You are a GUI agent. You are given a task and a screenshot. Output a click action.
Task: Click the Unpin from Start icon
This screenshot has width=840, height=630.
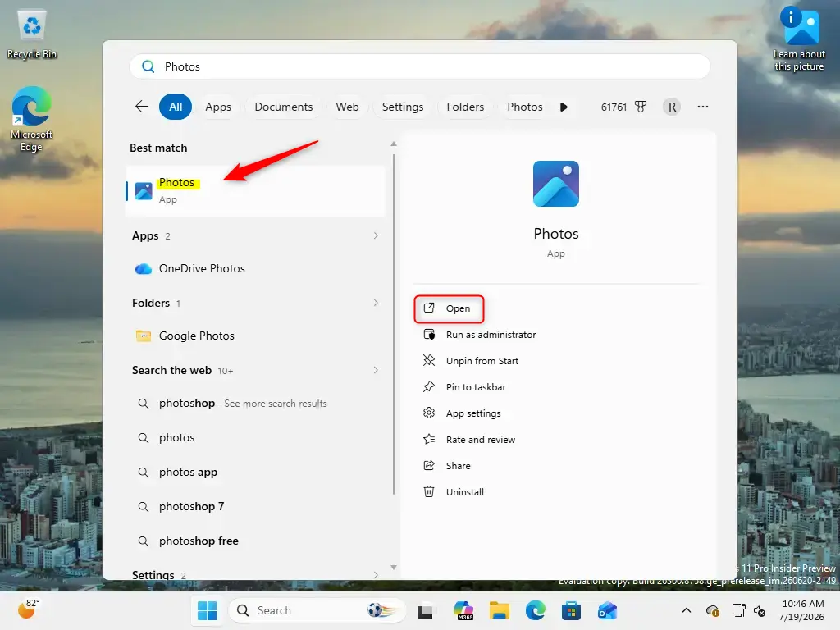click(429, 361)
